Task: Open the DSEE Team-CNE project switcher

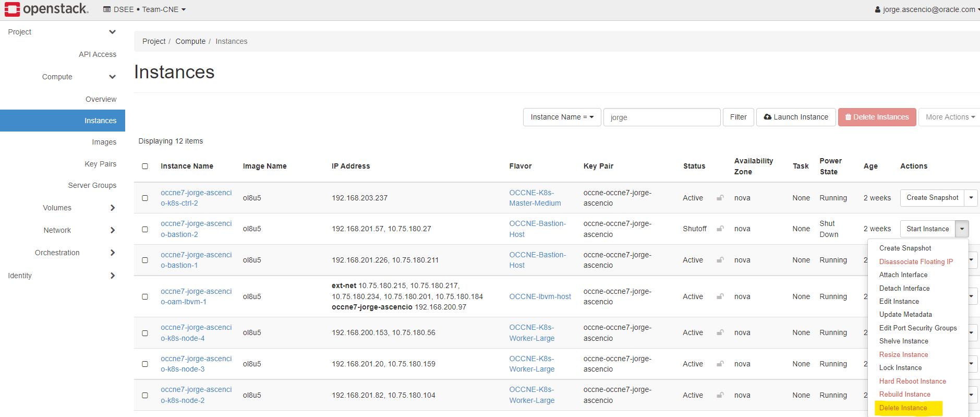Action: tap(144, 9)
